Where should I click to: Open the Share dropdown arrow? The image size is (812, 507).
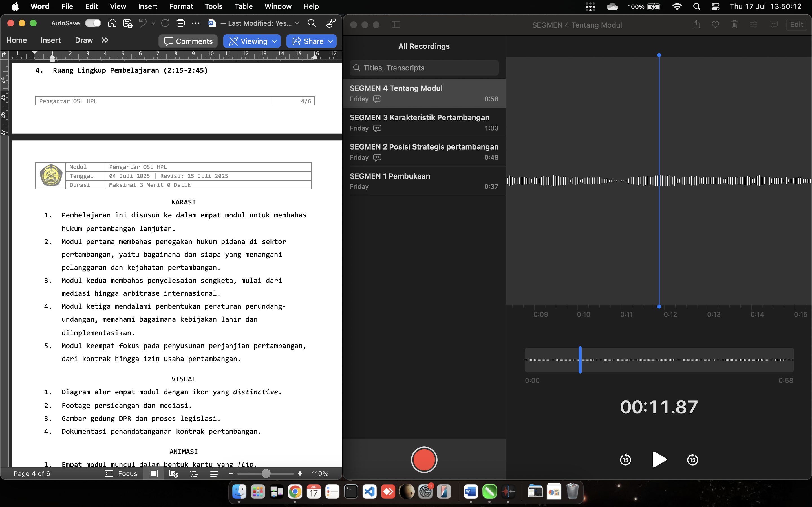coord(330,41)
